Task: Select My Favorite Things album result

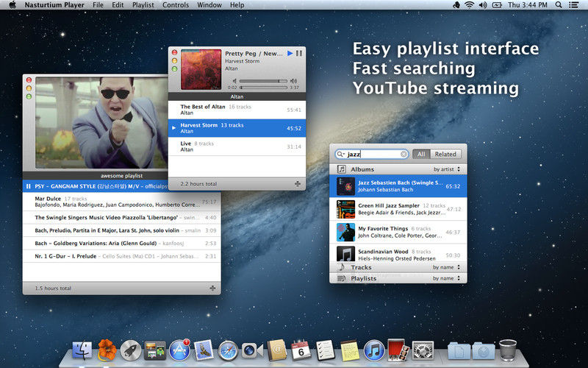Action: click(x=398, y=232)
